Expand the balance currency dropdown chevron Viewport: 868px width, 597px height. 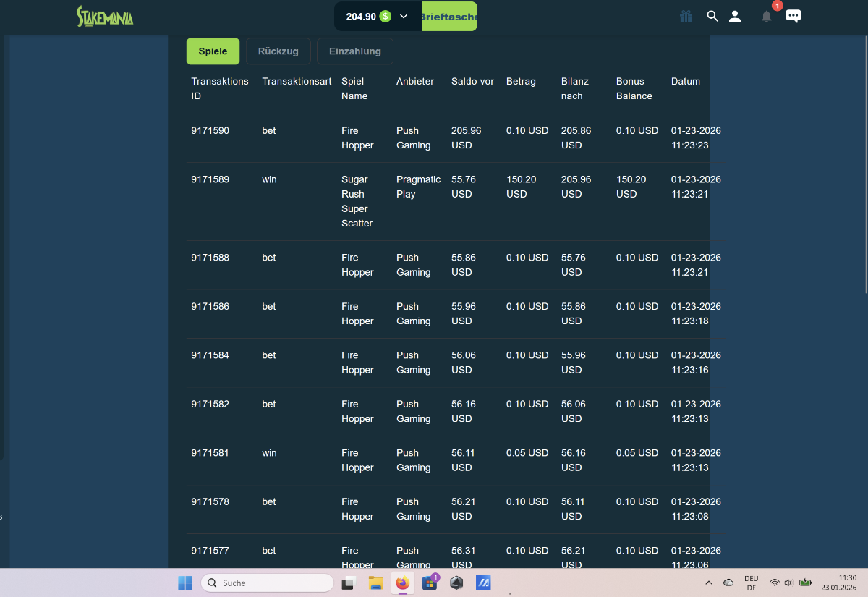[x=404, y=16]
